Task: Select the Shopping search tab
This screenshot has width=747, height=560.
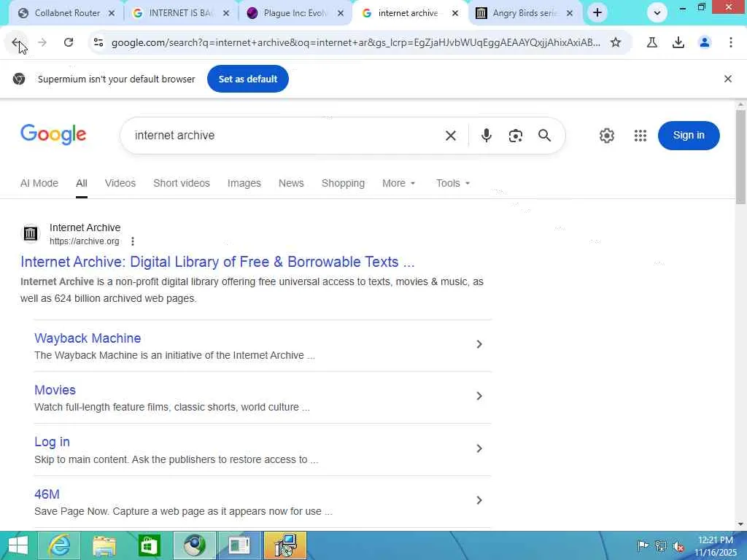Action: coord(343,183)
